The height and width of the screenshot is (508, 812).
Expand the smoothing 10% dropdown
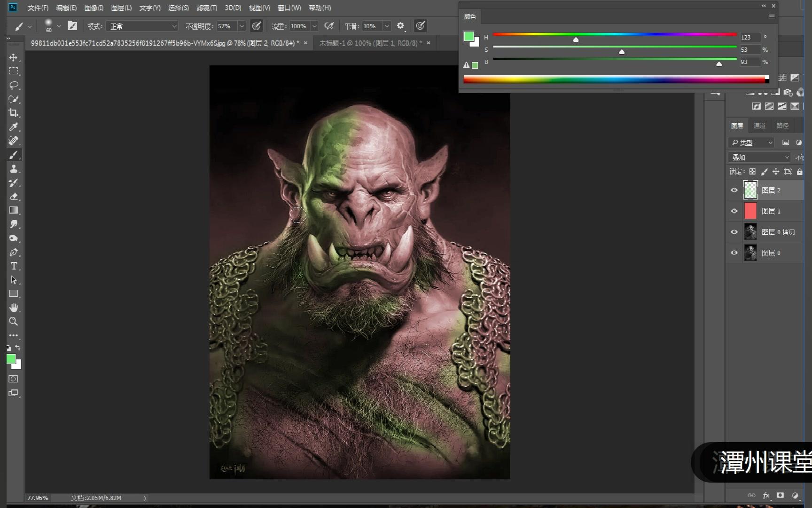[387, 26]
